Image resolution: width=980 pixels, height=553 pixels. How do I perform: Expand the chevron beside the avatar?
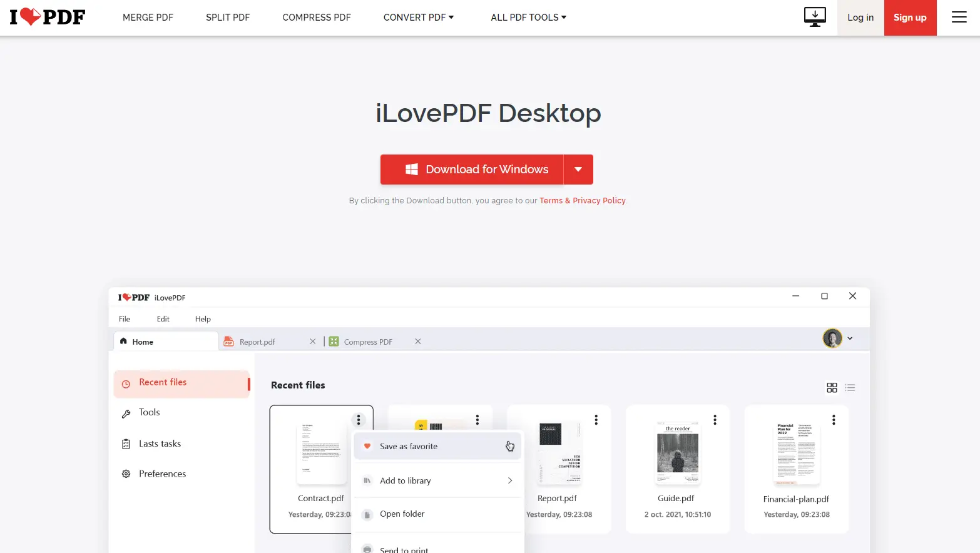[850, 338]
